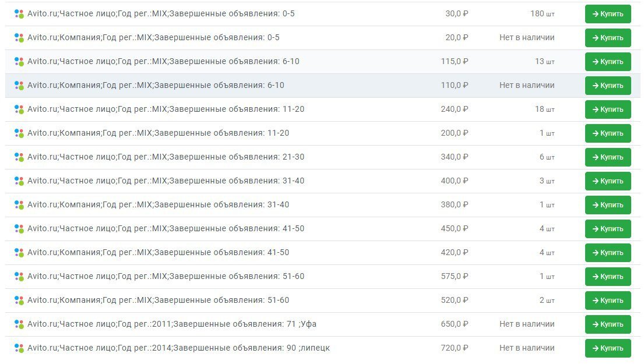Open the Компания Завершенные объявления: 31-40 listing
Viewport: 644px width, 364px height.
pyautogui.click(x=159, y=204)
